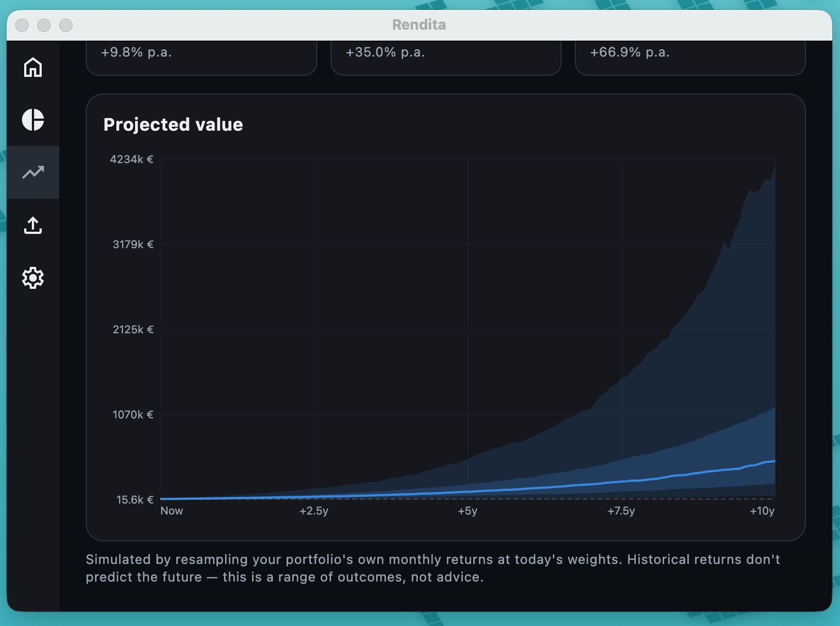Open the Home dashboard from the sidebar
Viewport: 840px width, 626px height.
[33, 67]
